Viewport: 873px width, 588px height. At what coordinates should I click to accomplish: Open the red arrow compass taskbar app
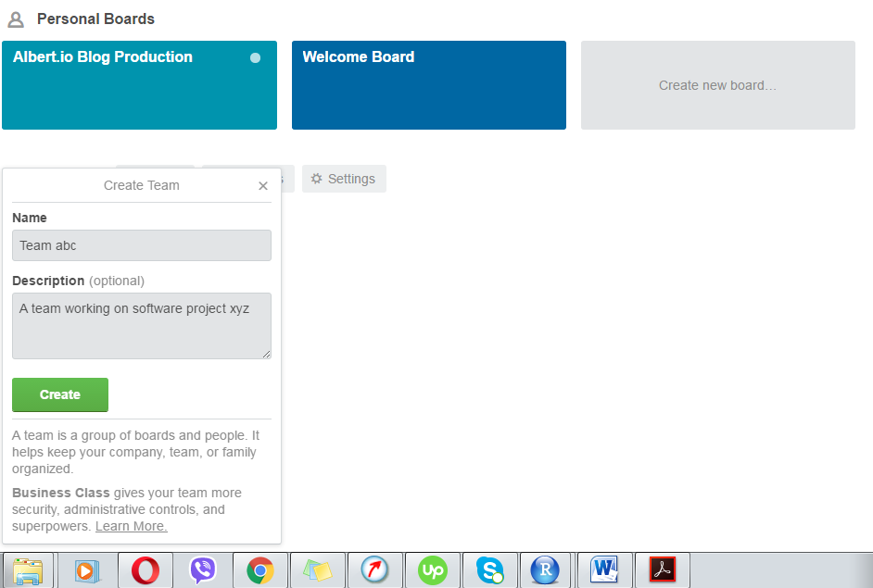tap(374, 570)
